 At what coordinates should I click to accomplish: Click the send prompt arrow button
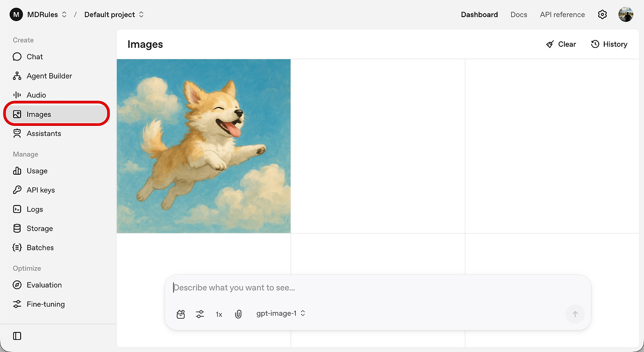(575, 314)
